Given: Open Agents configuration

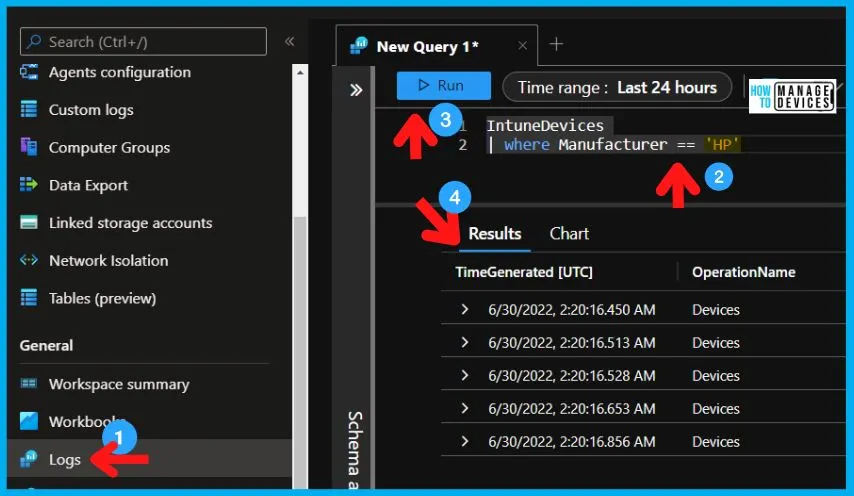Looking at the screenshot, I should 120,72.
